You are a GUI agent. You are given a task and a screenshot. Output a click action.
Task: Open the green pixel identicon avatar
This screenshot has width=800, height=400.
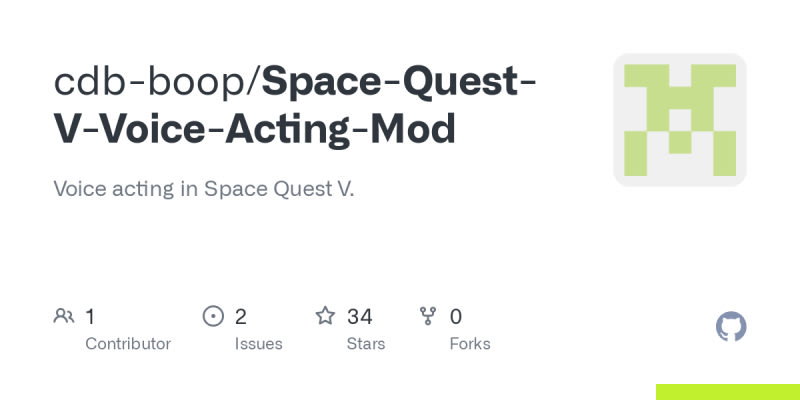click(x=680, y=120)
